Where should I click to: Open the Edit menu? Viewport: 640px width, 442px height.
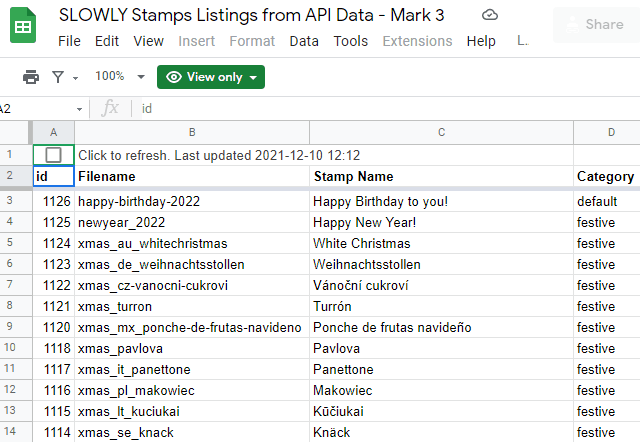click(107, 41)
